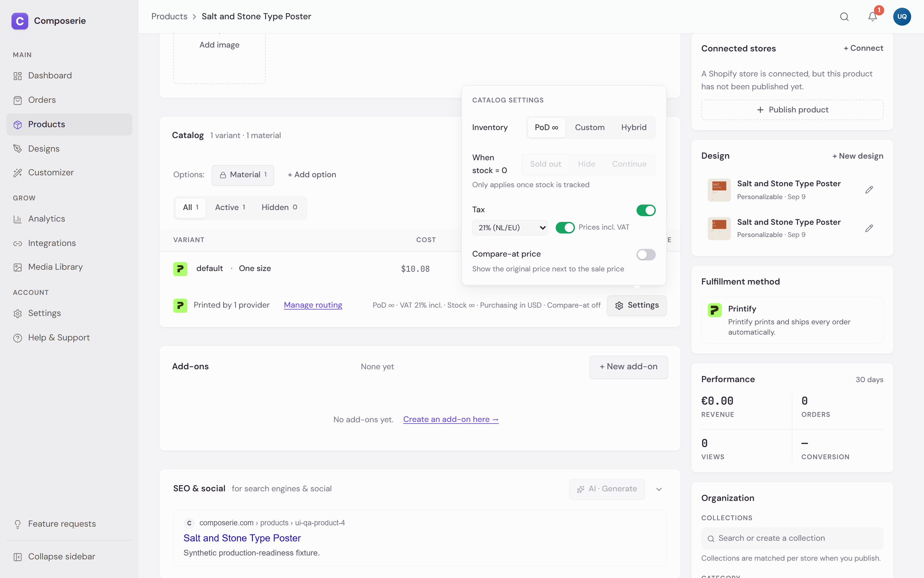Edit second Salt and Stone design pencil icon
This screenshot has height=578, width=924.
(869, 228)
